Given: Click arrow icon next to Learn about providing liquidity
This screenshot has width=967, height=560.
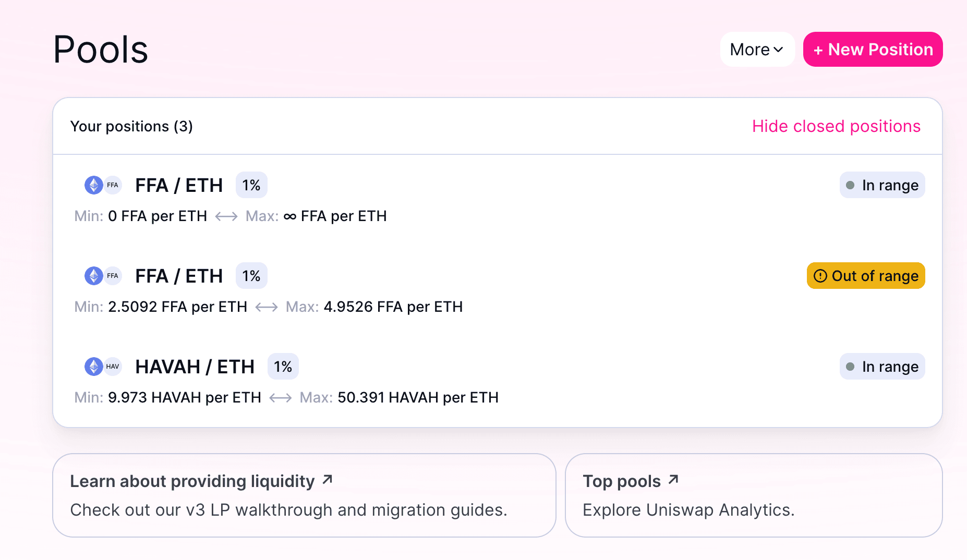Looking at the screenshot, I should (x=328, y=479).
